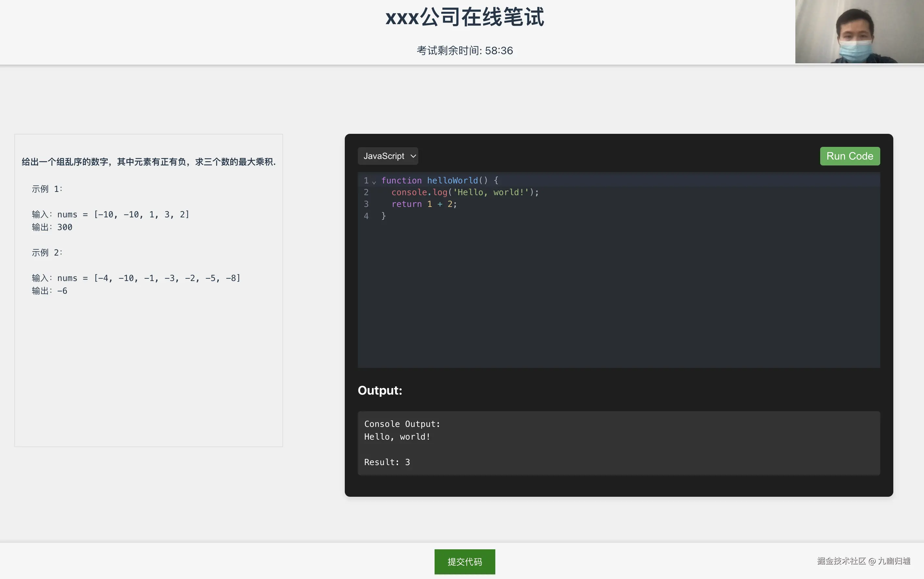Screen dimensions: 924x579
Task: Click the Output: section heading
Action: coord(380,390)
